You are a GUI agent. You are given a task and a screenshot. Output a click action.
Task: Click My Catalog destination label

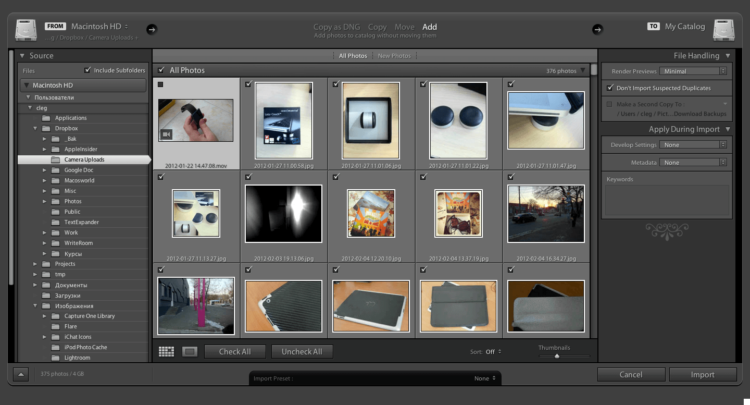click(x=684, y=26)
